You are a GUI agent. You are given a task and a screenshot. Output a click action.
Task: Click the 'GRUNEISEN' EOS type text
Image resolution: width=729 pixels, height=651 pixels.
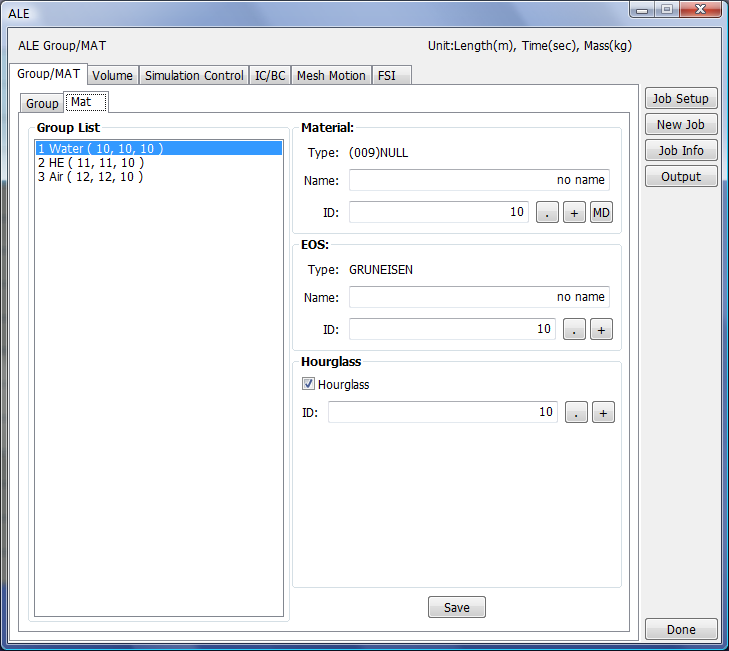381,270
